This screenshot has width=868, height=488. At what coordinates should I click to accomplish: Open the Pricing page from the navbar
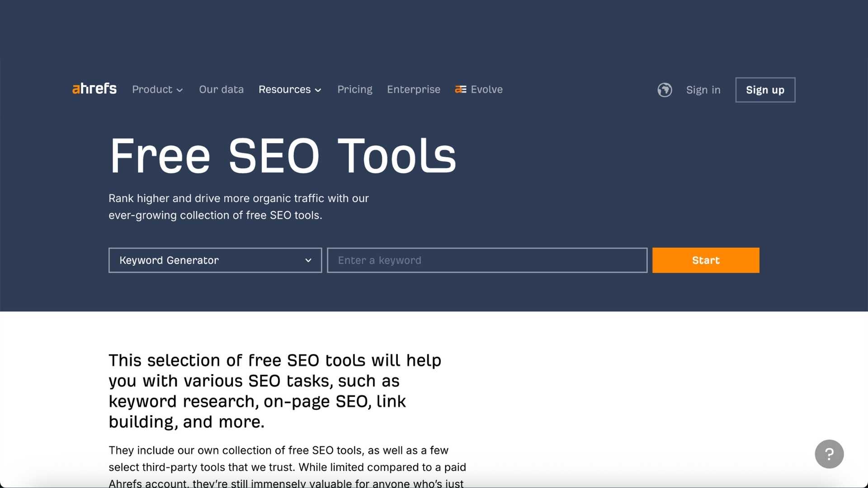pyautogui.click(x=354, y=89)
